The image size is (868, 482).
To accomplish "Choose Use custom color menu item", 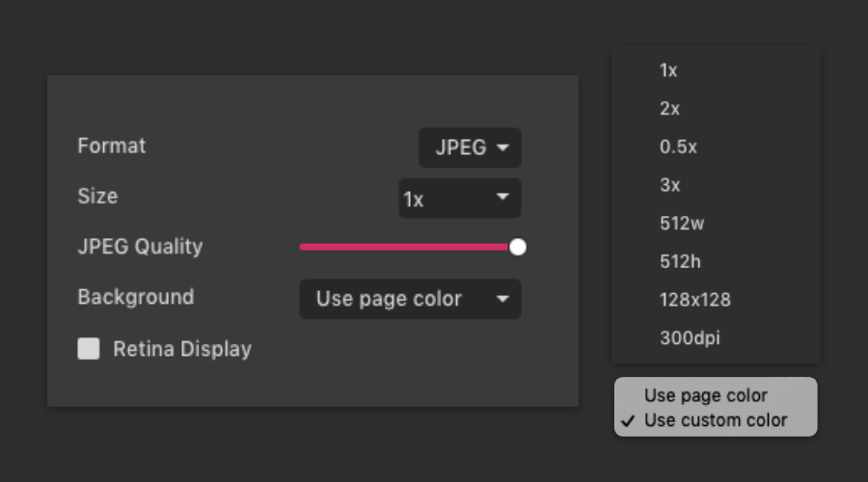I will coord(715,420).
